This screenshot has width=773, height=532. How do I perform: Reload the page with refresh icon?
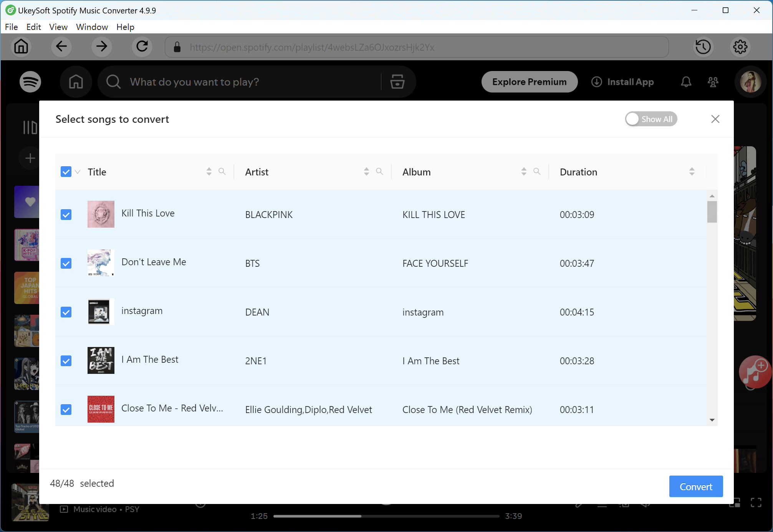click(x=142, y=47)
